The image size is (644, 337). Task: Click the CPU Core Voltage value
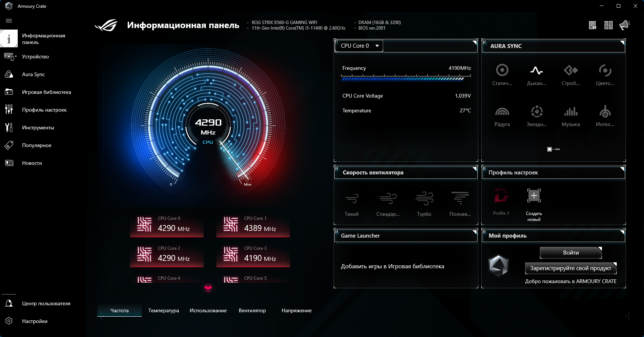463,96
